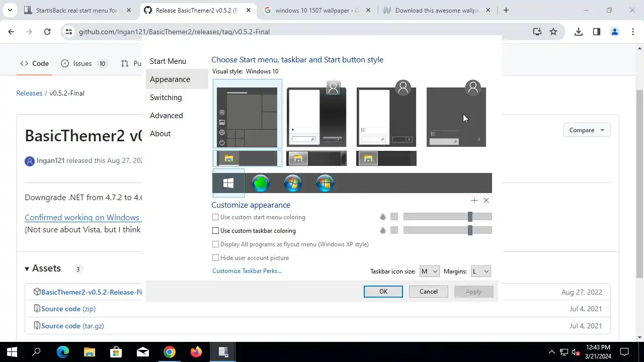Viewport: 644px width, 362px height.
Task: Select the green clover start button style
Action: 260,184
